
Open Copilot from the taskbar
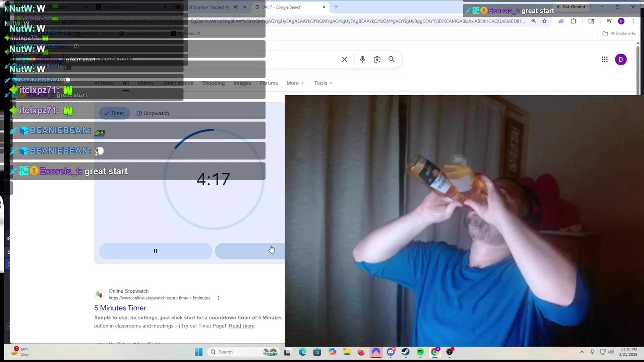coord(332,352)
